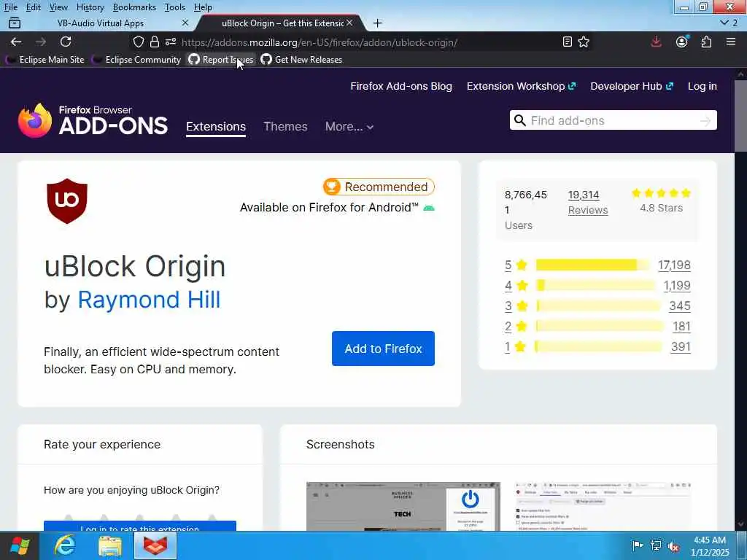Open Extension Workshop link

[521, 86]
